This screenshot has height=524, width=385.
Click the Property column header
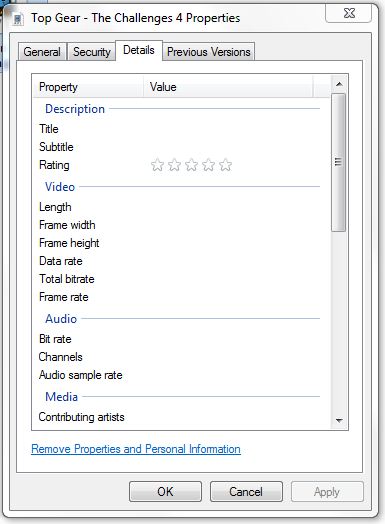88,87
